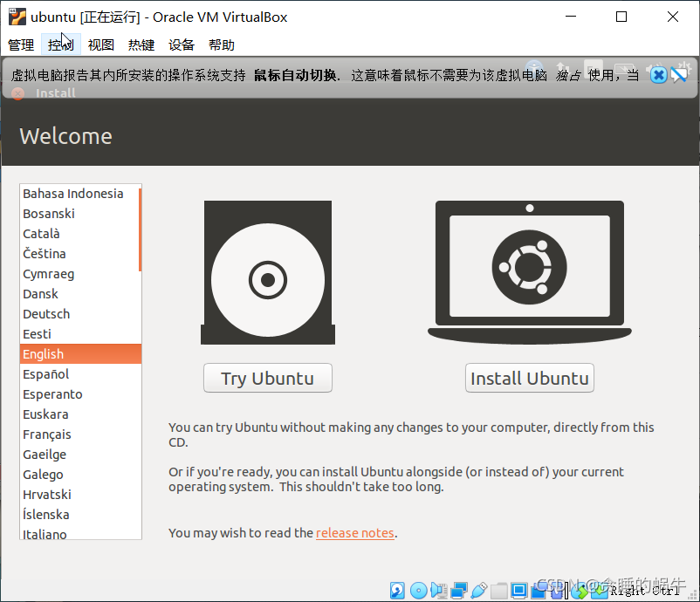Screen dimensions: 700x602
Task: Open the 设备 menu
Action: tap(182, 44)
